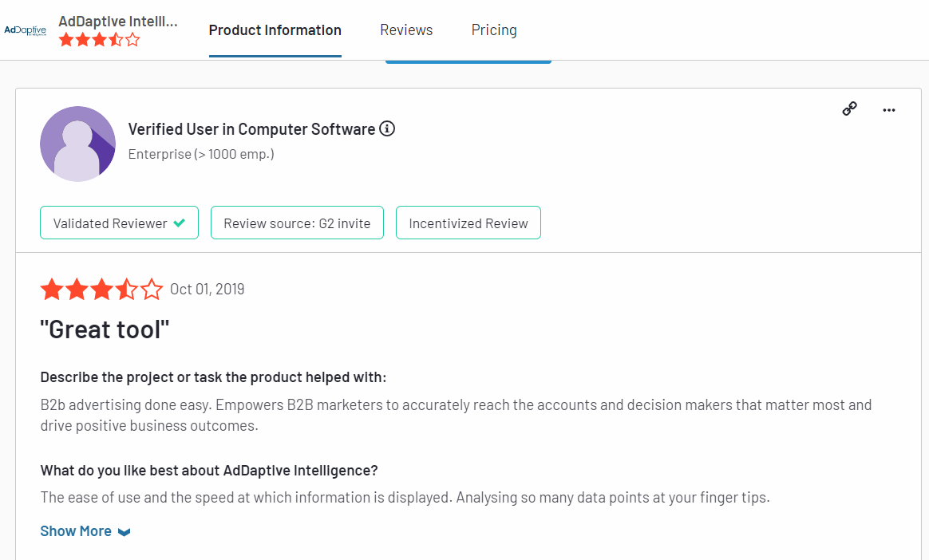Click the review's star rating
The height and width of the screenshot is (560, 929).
tap(101, 290)
